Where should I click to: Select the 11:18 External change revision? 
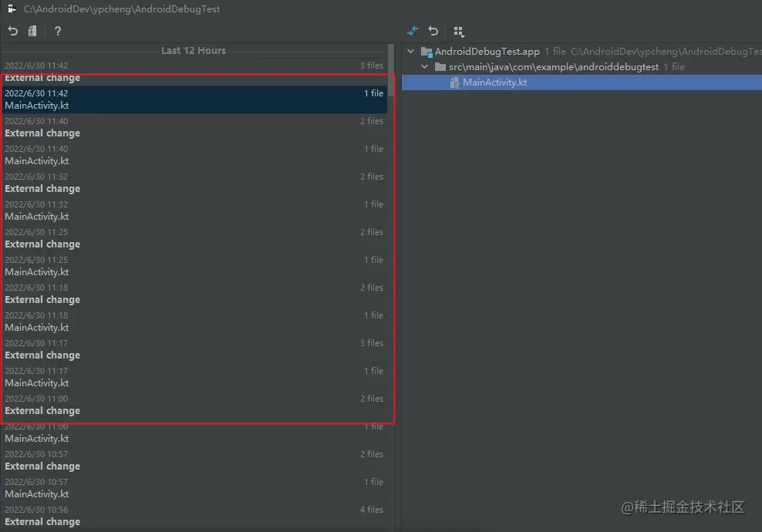click(194, 294)
